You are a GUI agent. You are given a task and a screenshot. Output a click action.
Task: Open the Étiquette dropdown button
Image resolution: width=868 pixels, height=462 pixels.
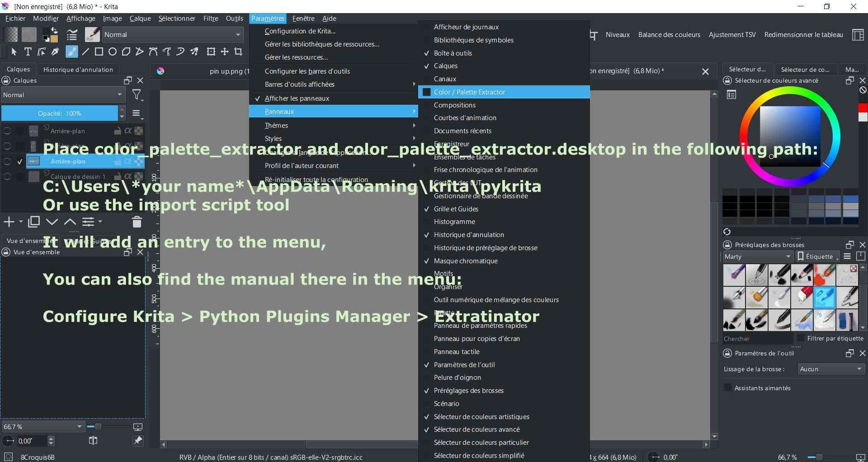(x=818, y=257)
